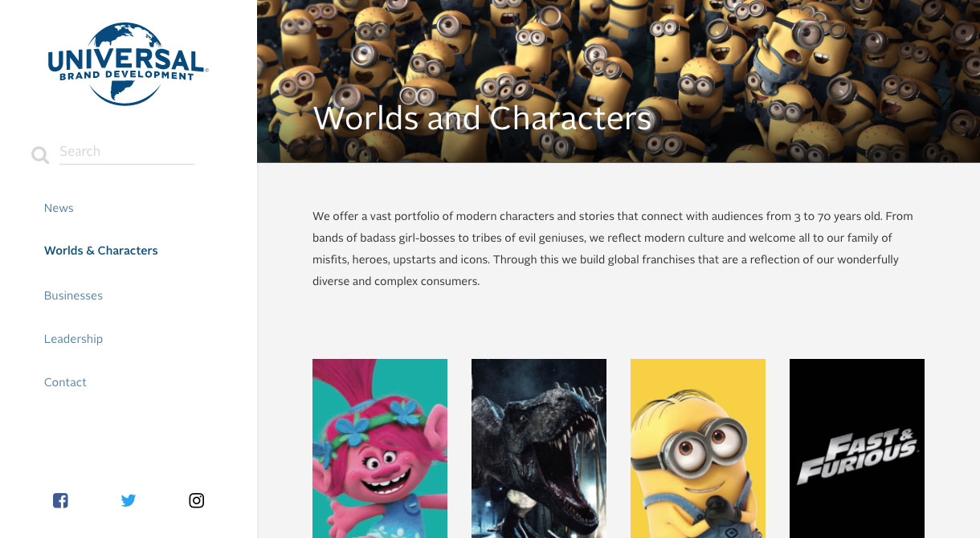Screen dimensions: 980x538
Task: Open the Businesses section
Action: point(73,295)
